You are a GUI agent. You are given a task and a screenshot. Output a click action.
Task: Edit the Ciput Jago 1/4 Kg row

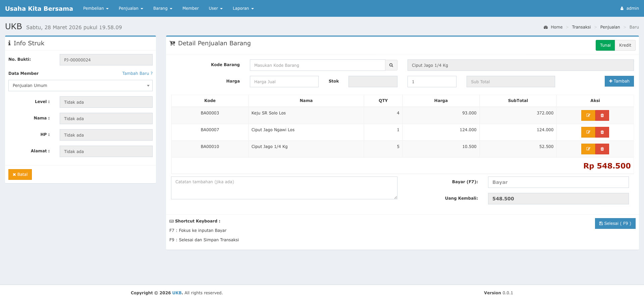[588, 149]
